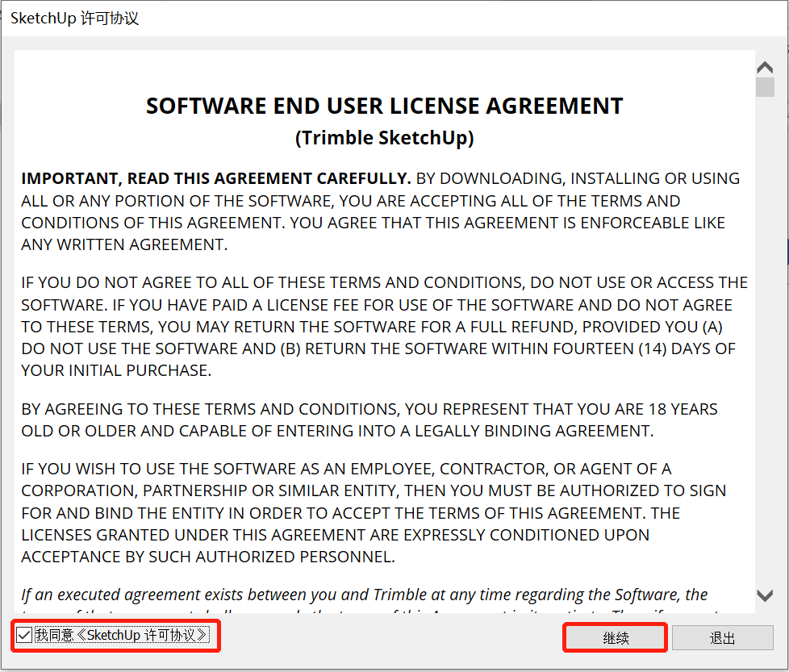Image resolution: width=789 pixels, height=672 pixels.
Task: Click the 退出 button
Action: click(x=723, y=638)
